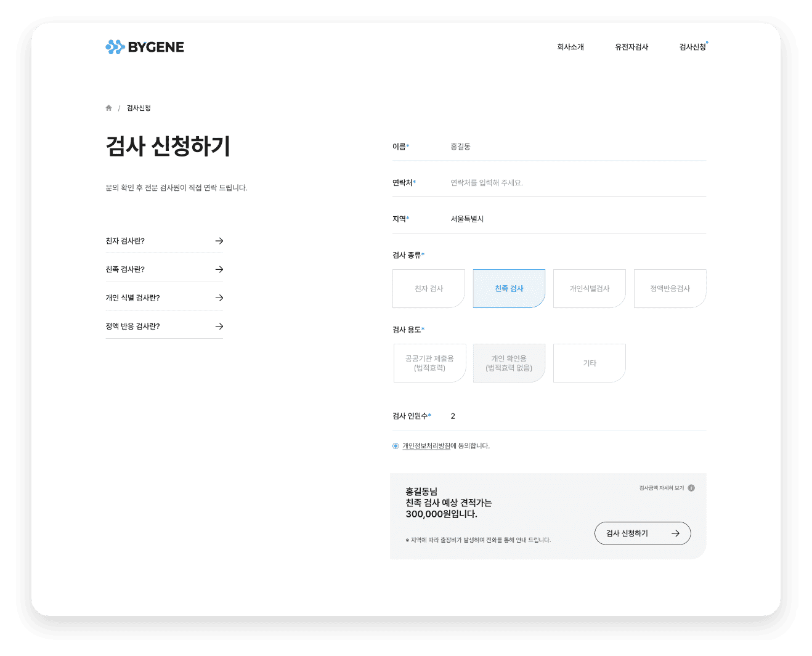Click the arrow next to 정액 반응 검사란?
The image size is (812, 656).
point(219,326)
